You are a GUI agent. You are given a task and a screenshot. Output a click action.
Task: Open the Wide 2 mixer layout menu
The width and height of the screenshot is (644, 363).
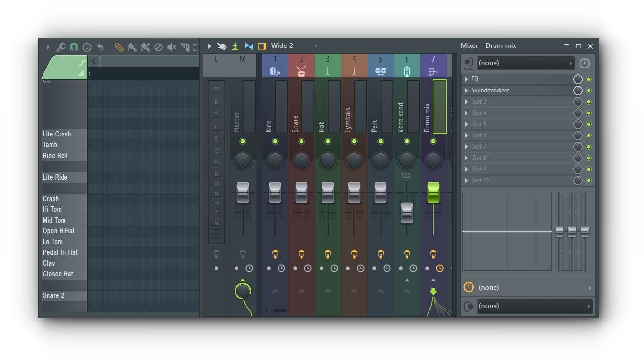tap(282, 46)
